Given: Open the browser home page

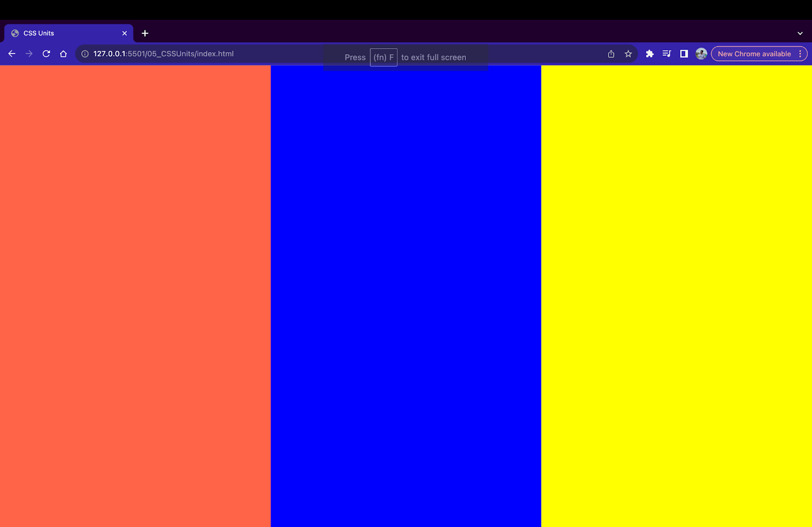Looking at the screenshot, I should 63,53.
